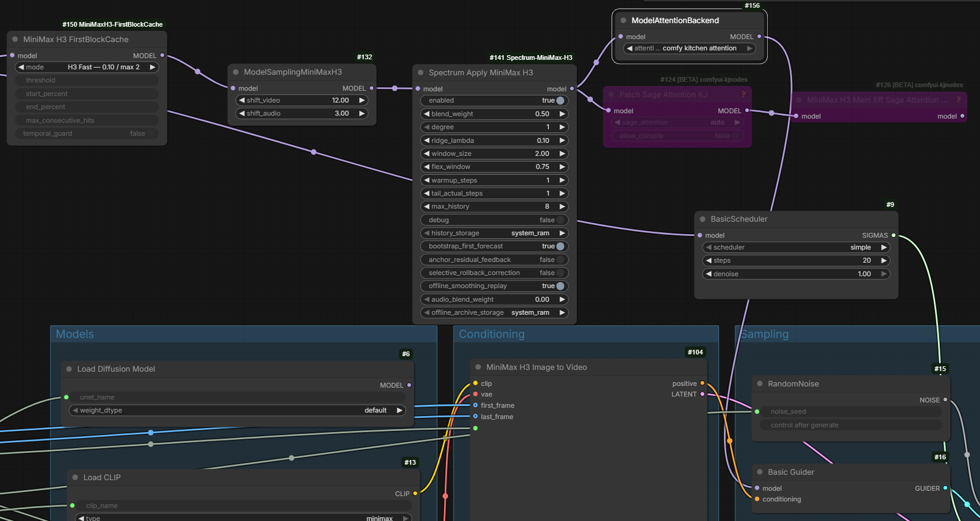Screen dimensions: 980x521
Task: Click the first_frame input port
Action: [x=475, y=405]
